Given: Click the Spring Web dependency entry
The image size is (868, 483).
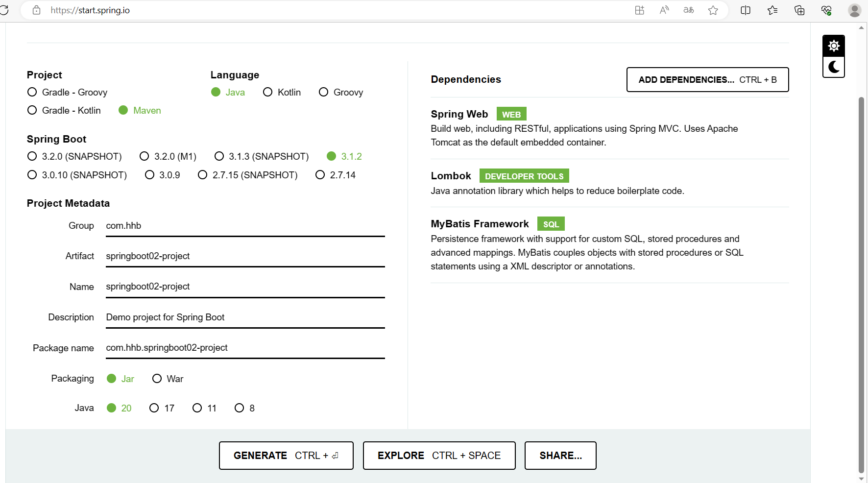Looking at the screenshot, I should [x=610, y=128].
